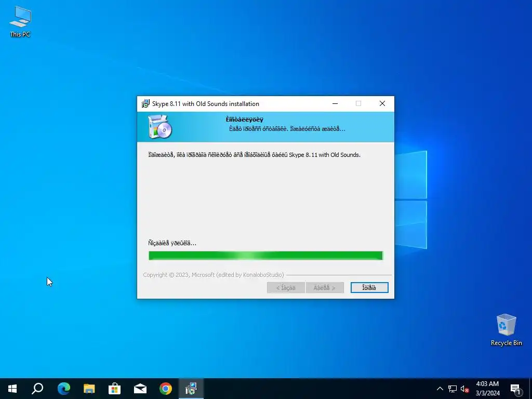Screen dimensions: 532x399
Task: Open taskbar Search
Action: click(x=37, y=389)
